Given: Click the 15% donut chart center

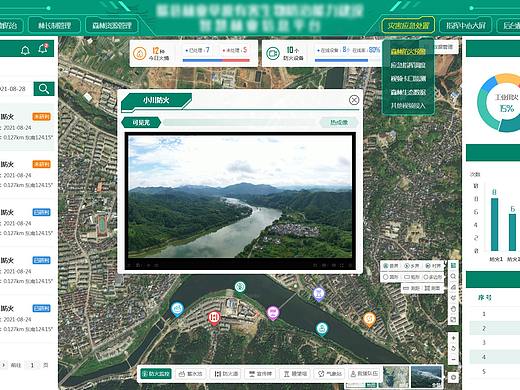Looking at the screenshot, I should [506, 103].
